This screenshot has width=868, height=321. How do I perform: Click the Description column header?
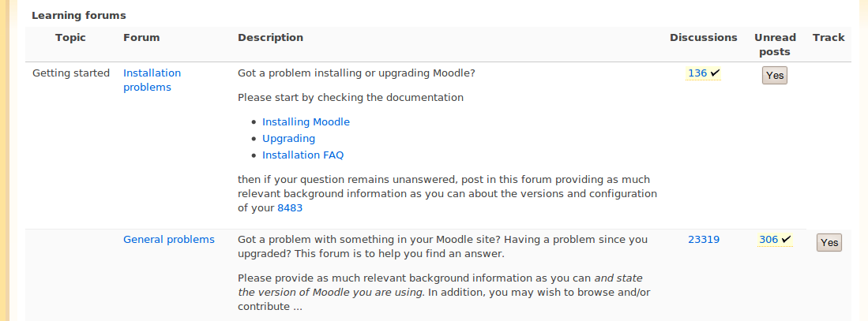tap(270, 38)
